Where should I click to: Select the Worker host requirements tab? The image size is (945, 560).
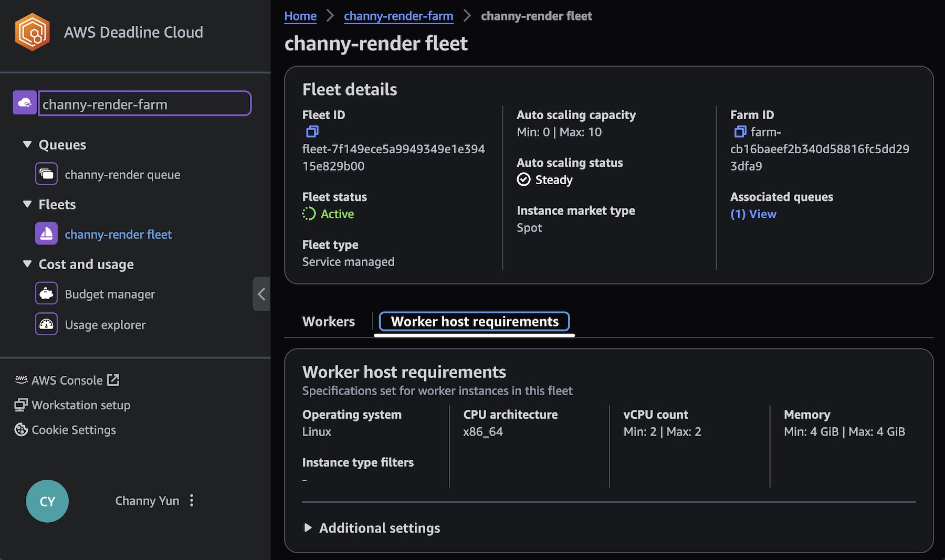[x=475, y=321]
